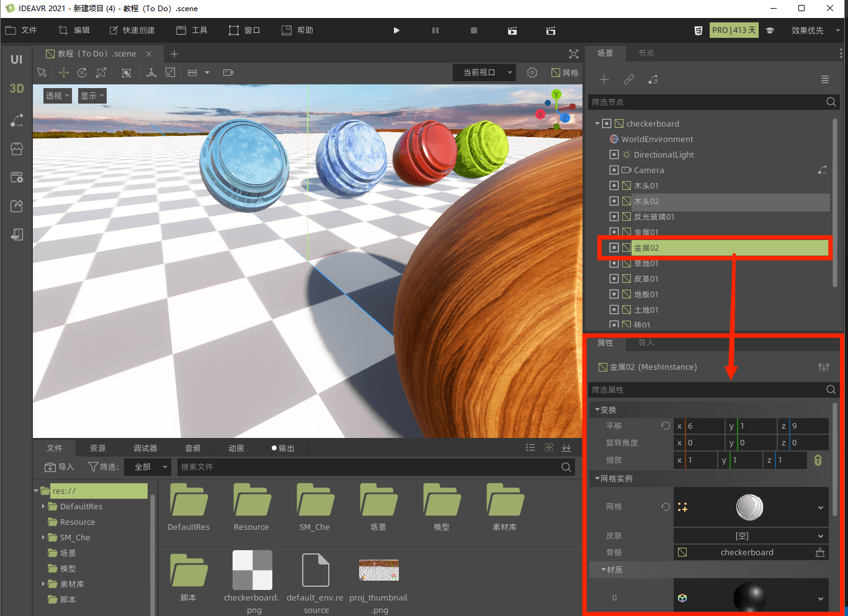
Task: Click the 导入 import button in files
Action: point(60,467)
